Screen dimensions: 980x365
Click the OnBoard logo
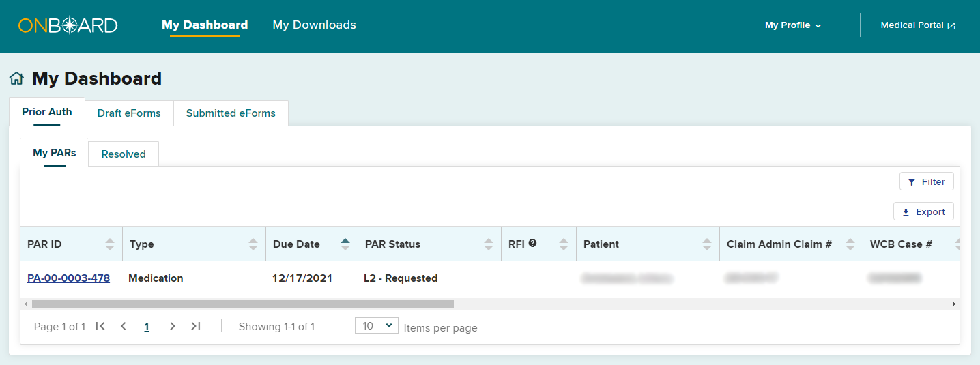(x=68, y=25)
